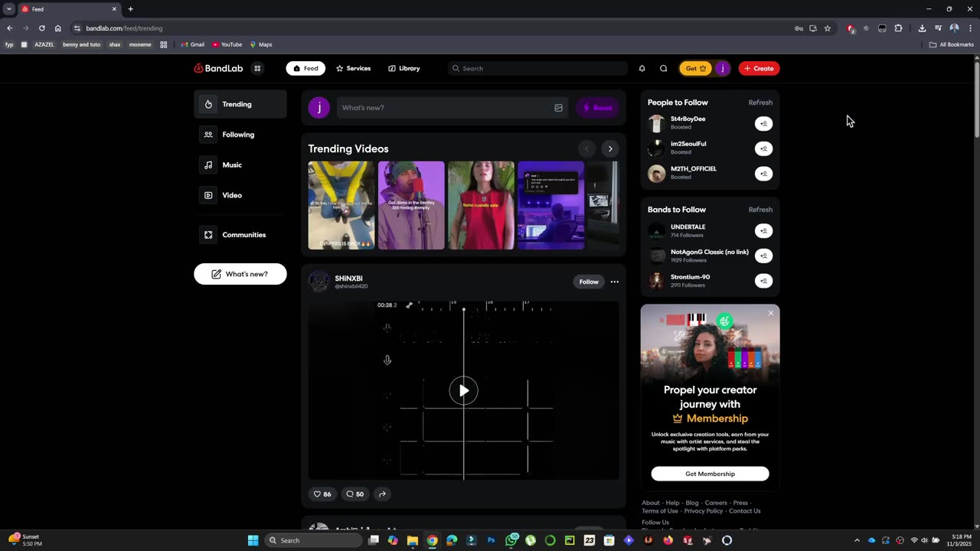The image size is (980, 551).
Task: Click the BandLab search field
Action: click(x=537, y=68)
